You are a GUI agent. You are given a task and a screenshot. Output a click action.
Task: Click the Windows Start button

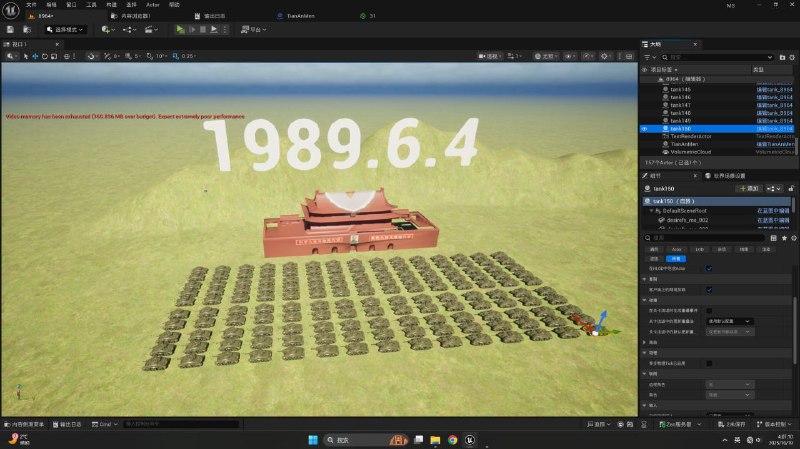coord(310,439)
